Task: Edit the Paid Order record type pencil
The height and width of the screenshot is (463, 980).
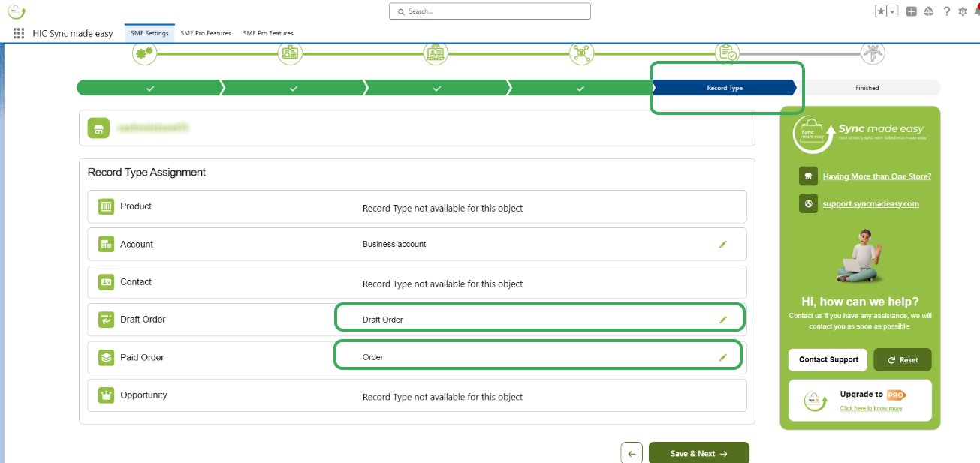Action: pos(723,358)
